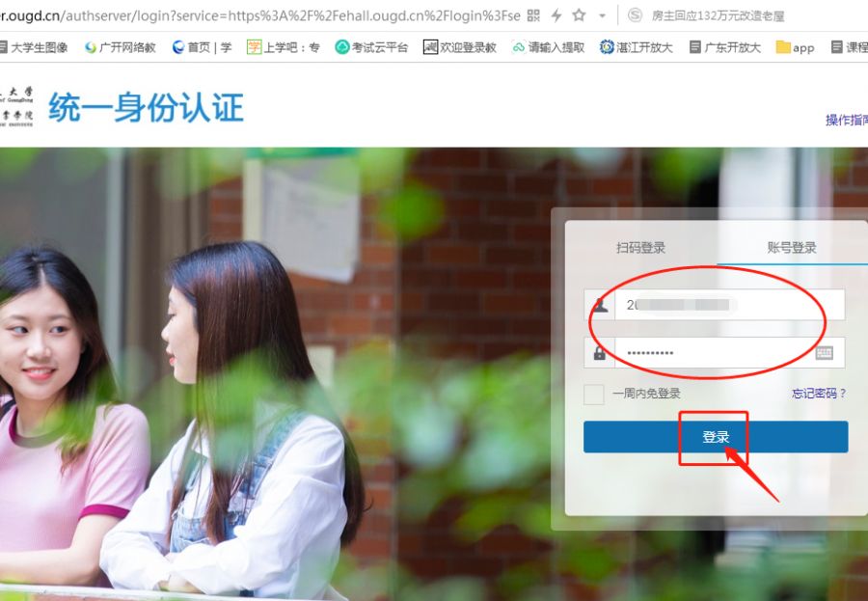Click the search engine icon in search box
This screenshot has height=601, width=868.
pos(635,15)
